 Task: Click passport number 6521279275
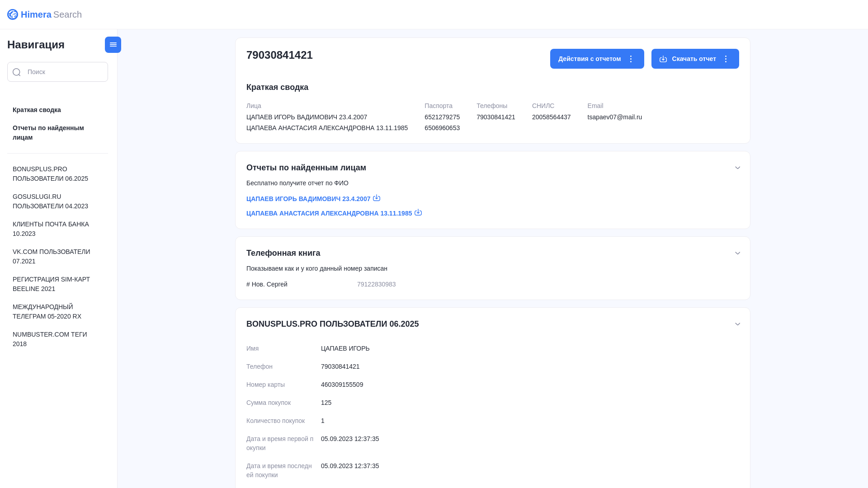[x=442, y=117]
